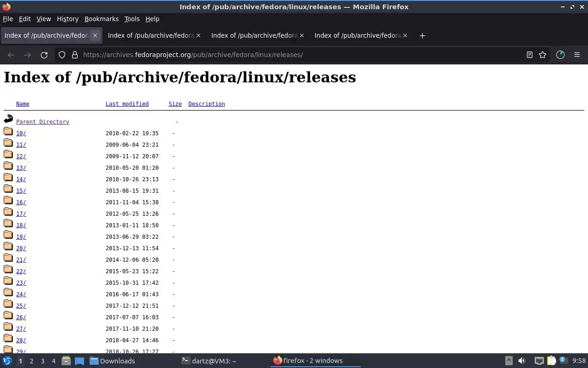
Task: Open the History menu
Action: [68, 19]
